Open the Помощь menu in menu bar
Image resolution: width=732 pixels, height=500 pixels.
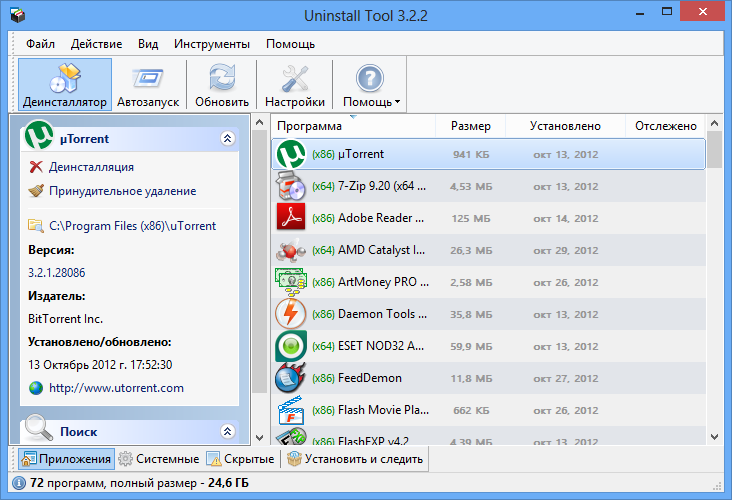(290, 44)
